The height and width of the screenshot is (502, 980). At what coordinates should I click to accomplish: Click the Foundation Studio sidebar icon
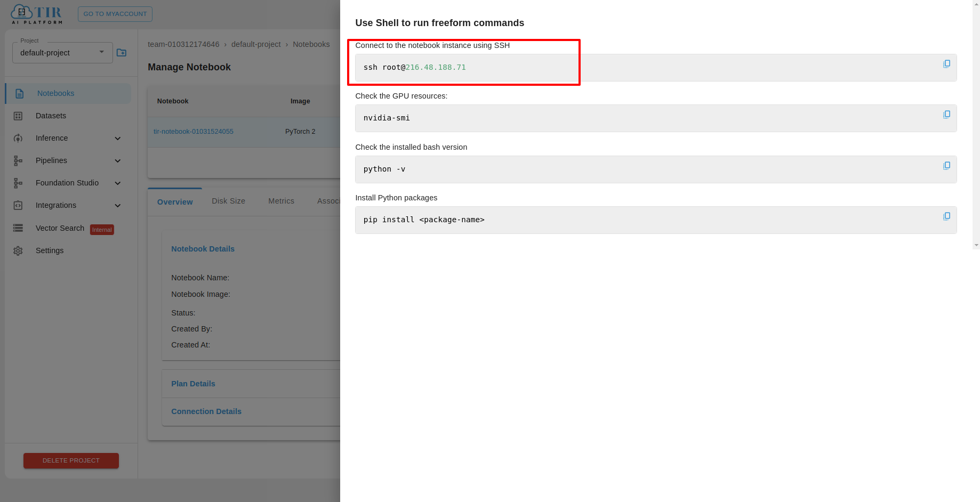(18, 183)
